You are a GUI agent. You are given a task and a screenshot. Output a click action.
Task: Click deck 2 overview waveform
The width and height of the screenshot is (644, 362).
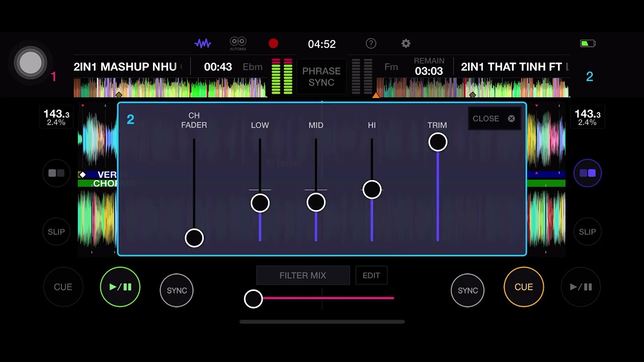click(473, 87)
